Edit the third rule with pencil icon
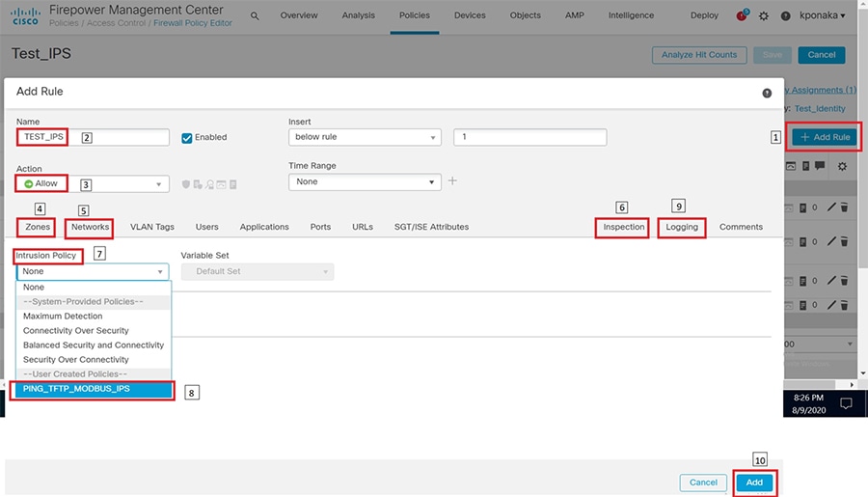868x497 pixels. pyautogui.click(x=831, y=281)
